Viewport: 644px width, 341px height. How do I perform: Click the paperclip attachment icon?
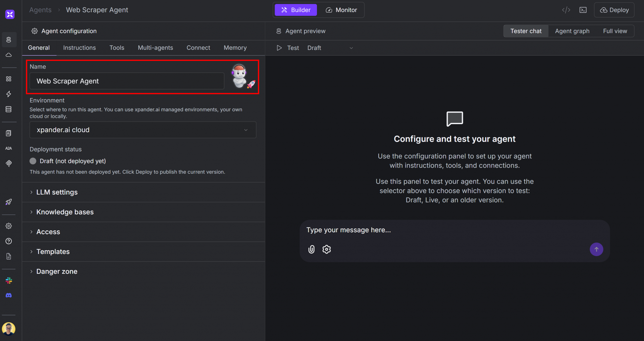point(311,249)
